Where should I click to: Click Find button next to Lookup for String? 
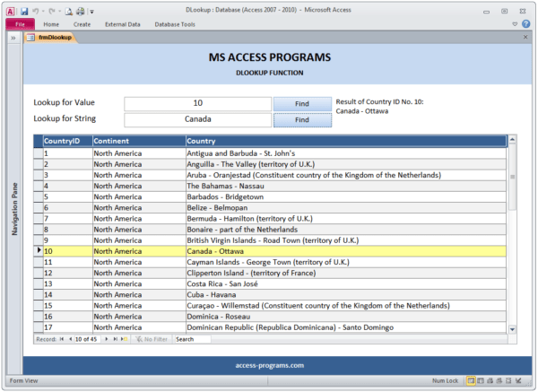tap(302, 120)
